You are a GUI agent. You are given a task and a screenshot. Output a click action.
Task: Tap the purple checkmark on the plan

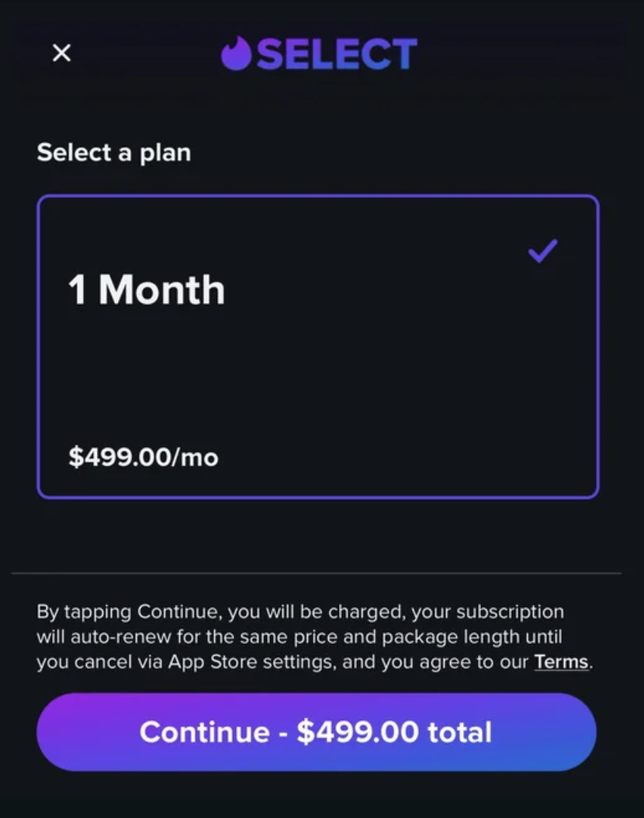click(x=542, y=251)
